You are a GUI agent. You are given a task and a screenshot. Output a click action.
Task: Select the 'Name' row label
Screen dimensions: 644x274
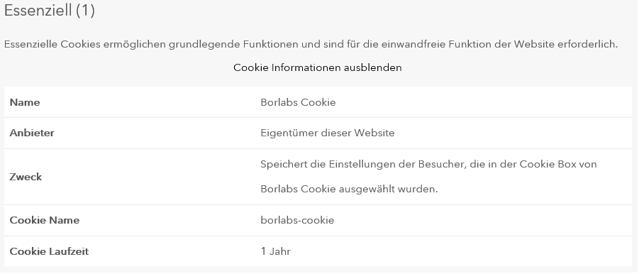[x=25, y=102]
